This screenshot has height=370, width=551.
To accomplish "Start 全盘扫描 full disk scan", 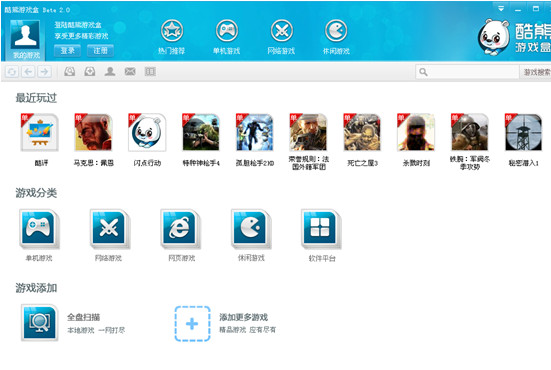I will pyautogui.click(x=39, y=323).
